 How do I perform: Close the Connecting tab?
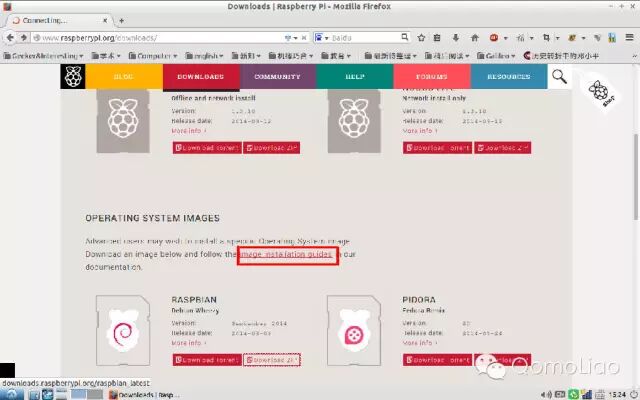[105, 20]
